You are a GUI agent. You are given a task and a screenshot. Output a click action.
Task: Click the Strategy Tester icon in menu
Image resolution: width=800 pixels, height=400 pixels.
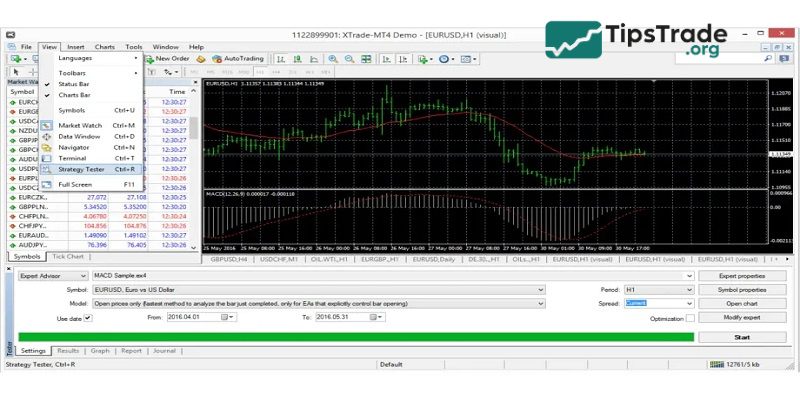45,169
